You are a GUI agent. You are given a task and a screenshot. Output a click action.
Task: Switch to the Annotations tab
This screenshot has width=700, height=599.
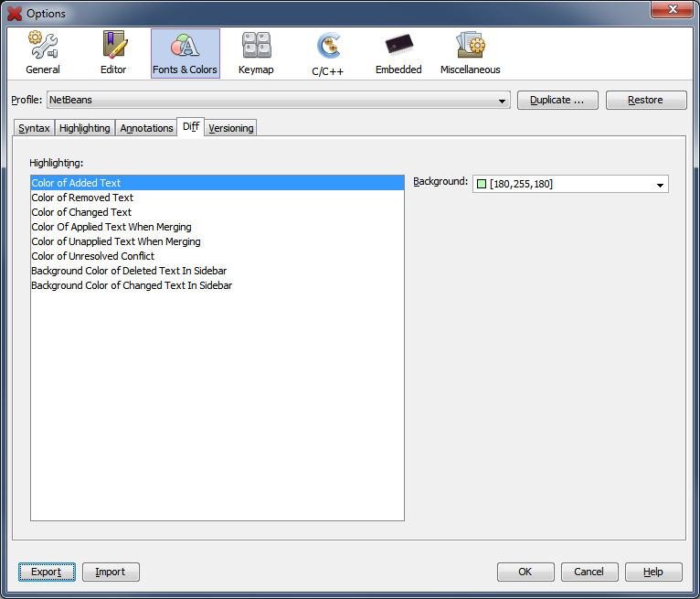click(x=146, y=128)
